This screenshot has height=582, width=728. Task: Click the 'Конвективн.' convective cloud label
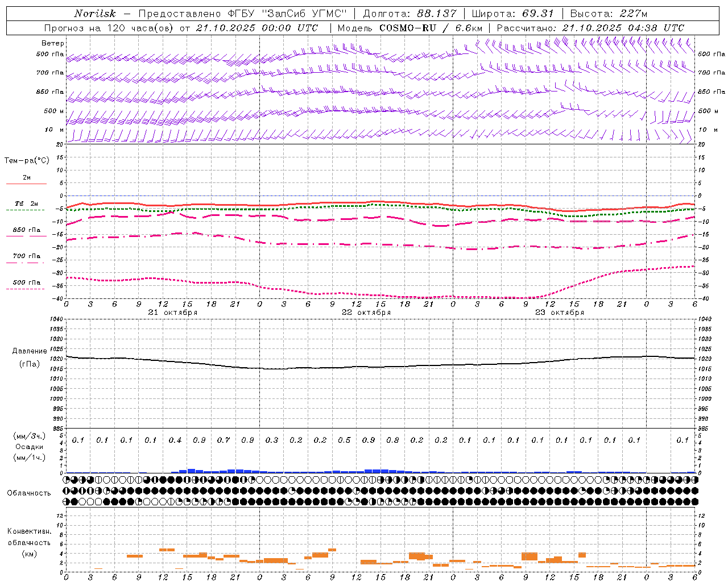(x=29, y=531)
